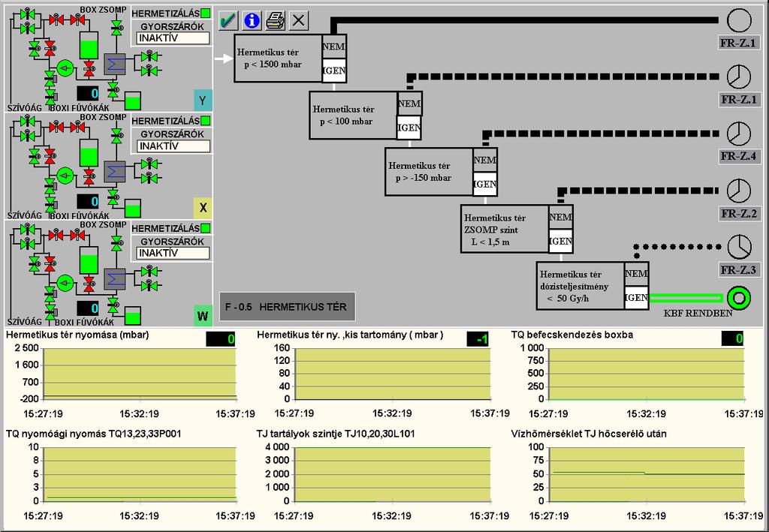
Task: Click the TQ nyomóági nyomás chart title
Action: 94,434
